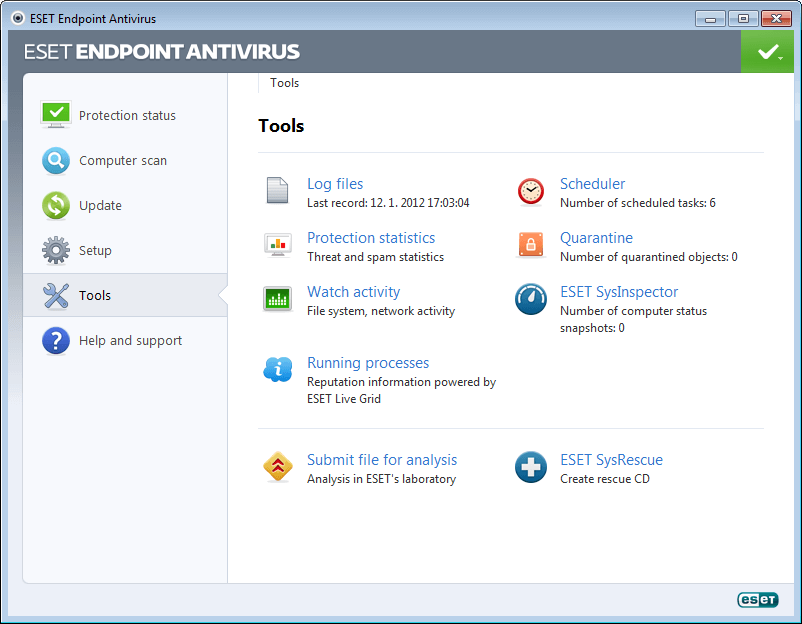Click the Scheduler link
802x624 pixels.
[x=592, y=184]
